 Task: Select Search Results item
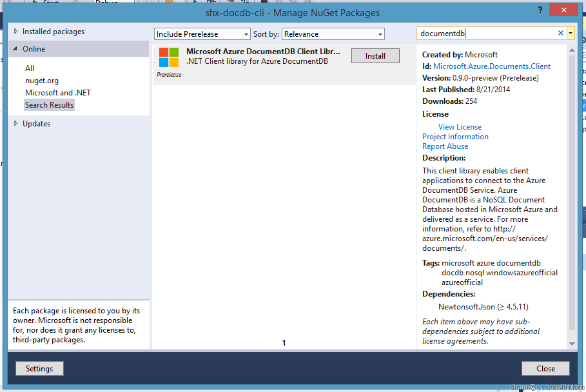click(x=50, y=105)
